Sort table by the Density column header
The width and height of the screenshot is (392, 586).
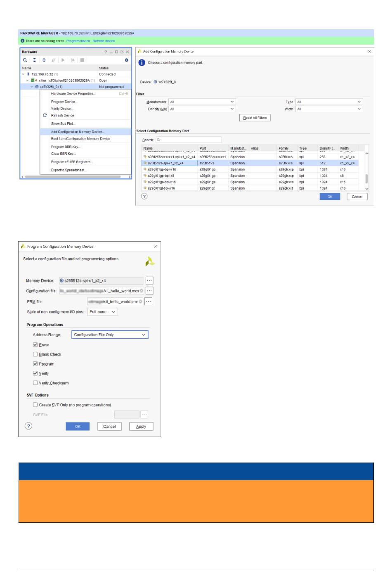[328, 148]
